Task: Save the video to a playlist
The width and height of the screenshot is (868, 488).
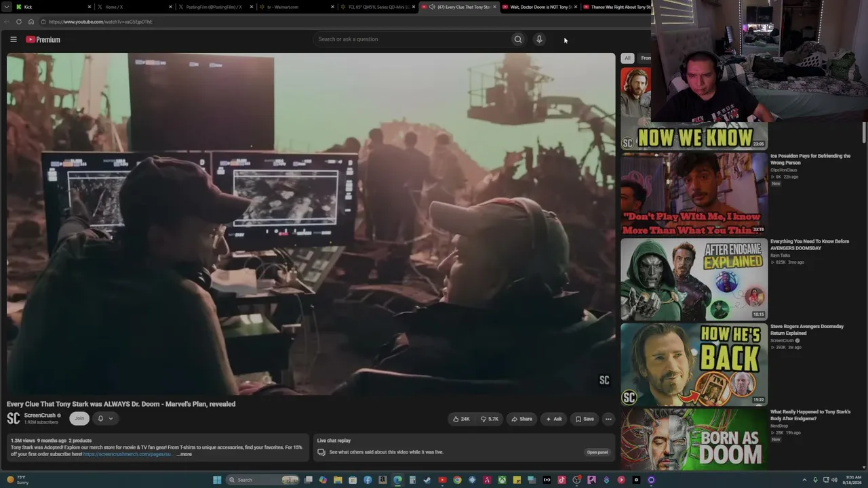Action: [x=585, y=419]
